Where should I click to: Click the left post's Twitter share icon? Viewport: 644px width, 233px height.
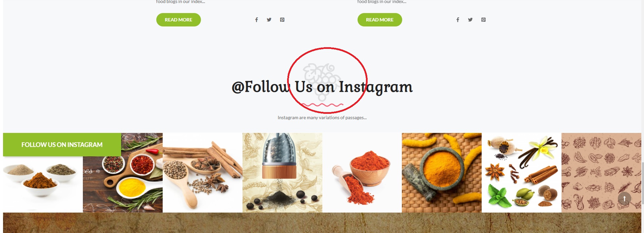269,20
